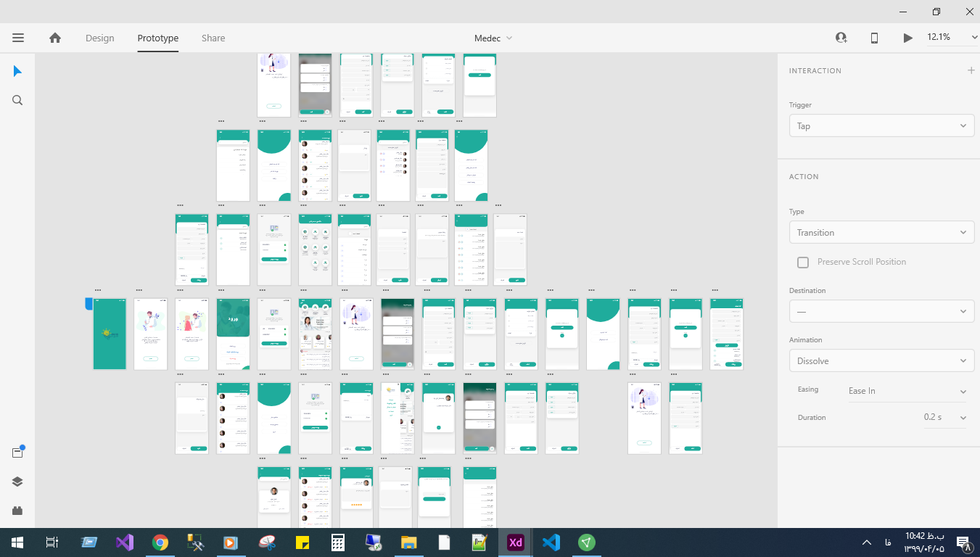This screenshot has width=980, height=557.
Task: Click the Invite to Document icon
Action: [x=841, y=38]
